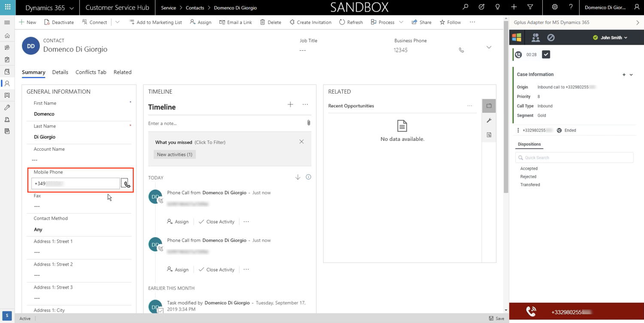Open the assistant lightbulb icon
Viewport: 644px width, 323px height.
498,7
